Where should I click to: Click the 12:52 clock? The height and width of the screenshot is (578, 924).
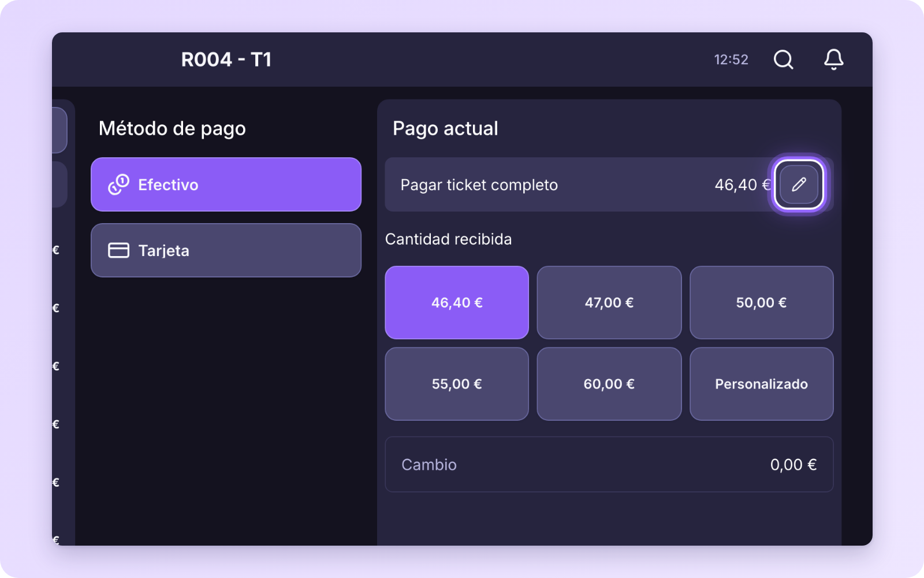click(731, 60)
